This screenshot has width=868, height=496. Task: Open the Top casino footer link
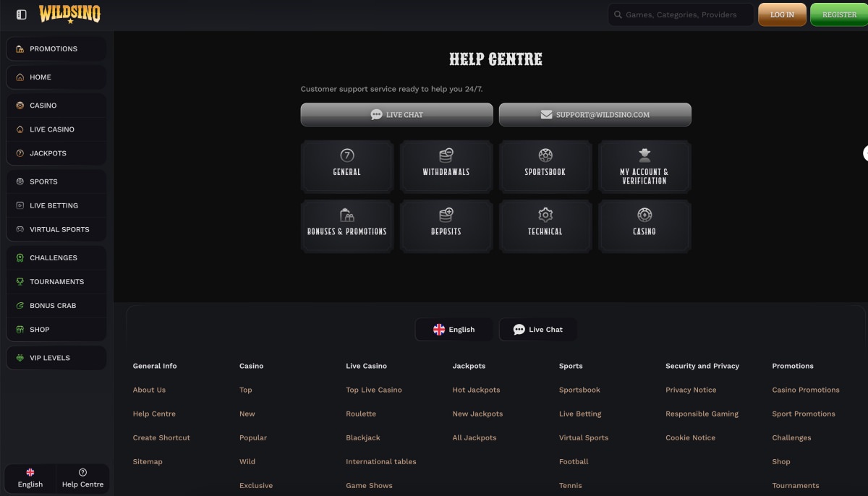point(246,390)
